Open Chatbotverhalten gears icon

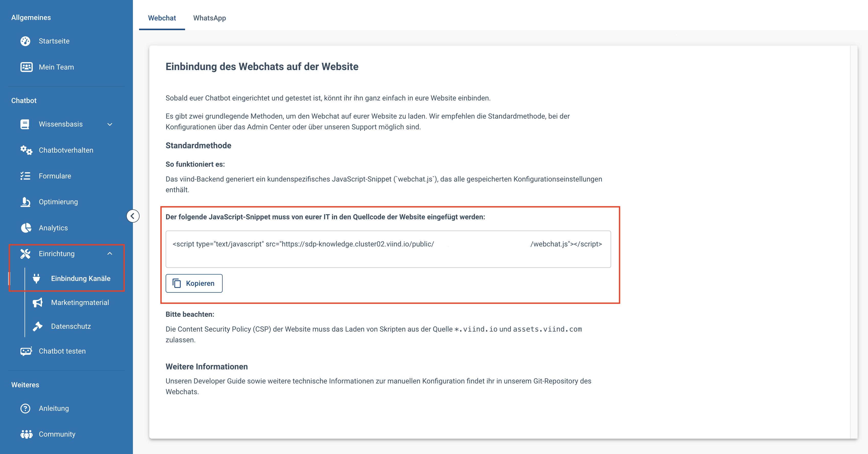click(x=26, y=150)
